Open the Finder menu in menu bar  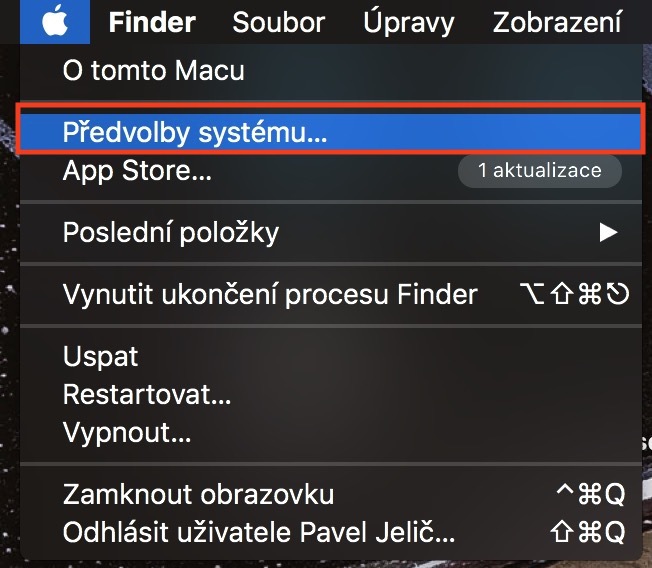(152, 22)
